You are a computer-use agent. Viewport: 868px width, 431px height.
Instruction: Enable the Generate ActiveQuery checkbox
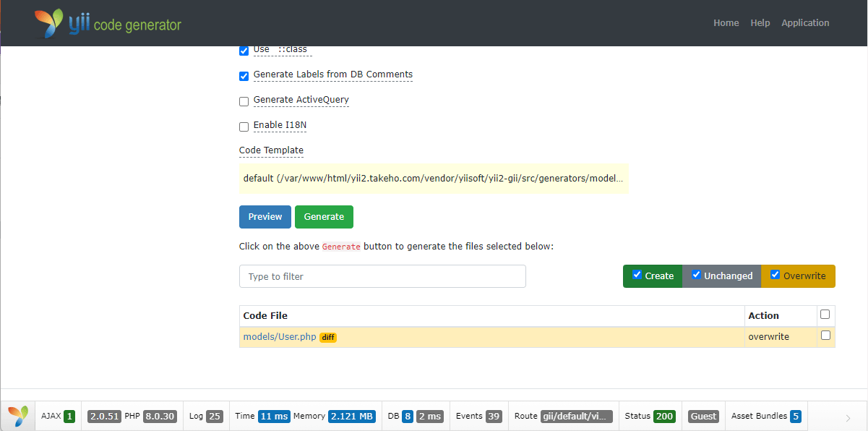pyautogui.click(x=244, y=101)
